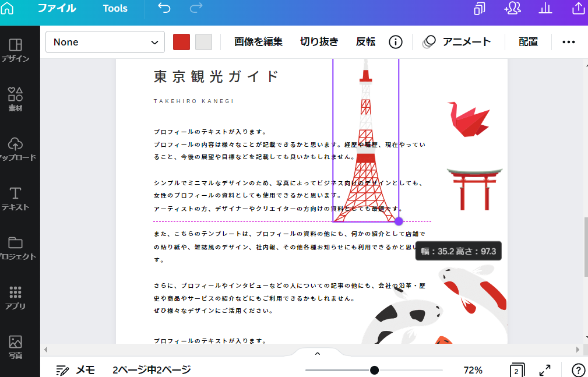Click the zoom slider handle
The width and height of the screenshot is (588, 377).
[374, 370]
